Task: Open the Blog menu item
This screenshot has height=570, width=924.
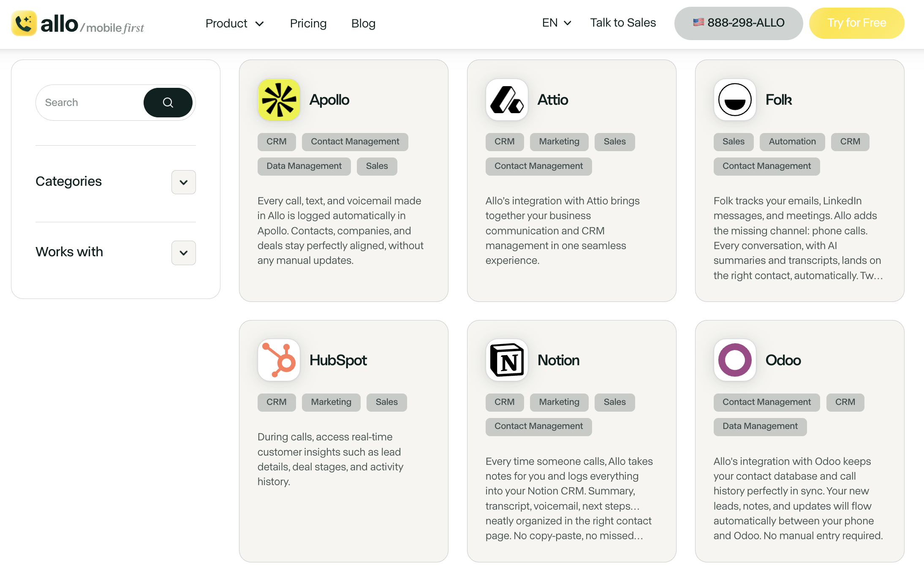Action: coord(363,24)
